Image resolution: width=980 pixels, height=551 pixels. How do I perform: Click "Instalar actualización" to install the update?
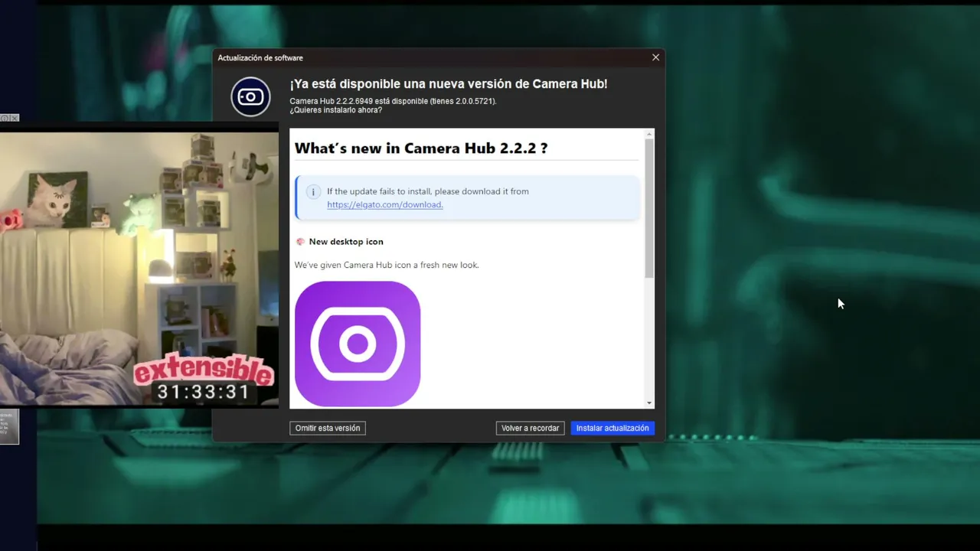click(612, 428)
